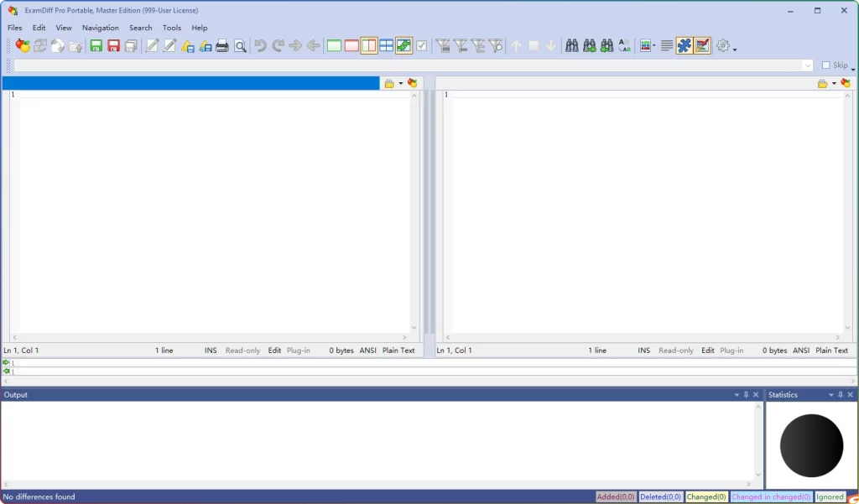Expand the left pane open-file dropdown arrow
Viewport: 859px width, 504px height.
(x=401, y=84)
